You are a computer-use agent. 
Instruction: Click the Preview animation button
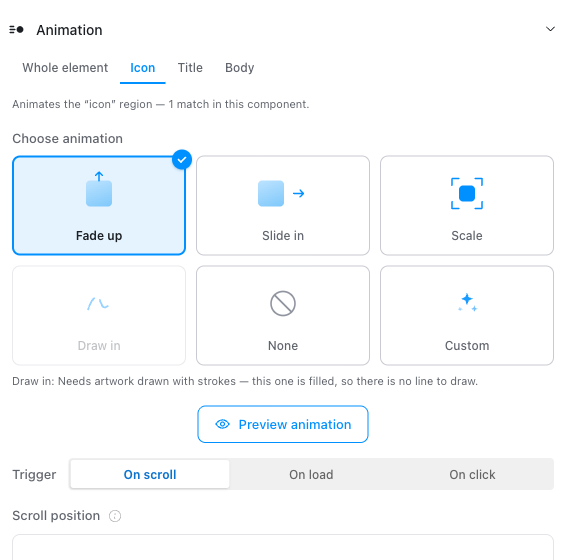pos(283,424)
